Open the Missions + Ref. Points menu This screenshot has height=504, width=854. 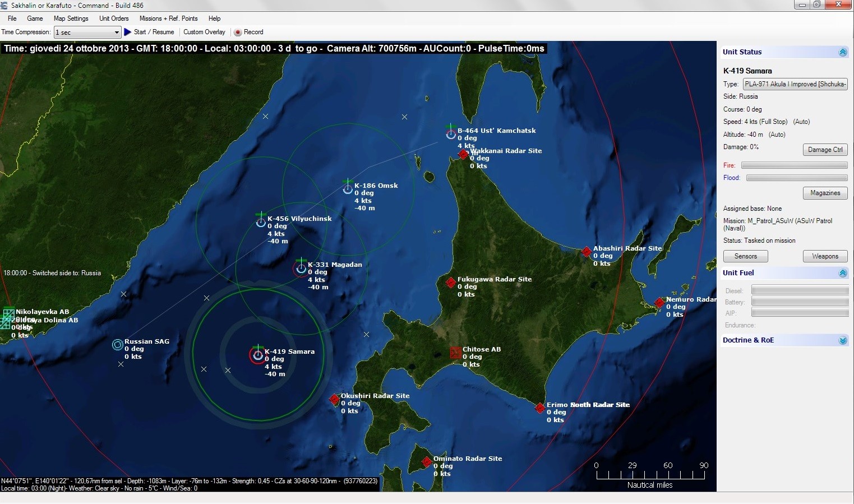[x=168, y=19]
